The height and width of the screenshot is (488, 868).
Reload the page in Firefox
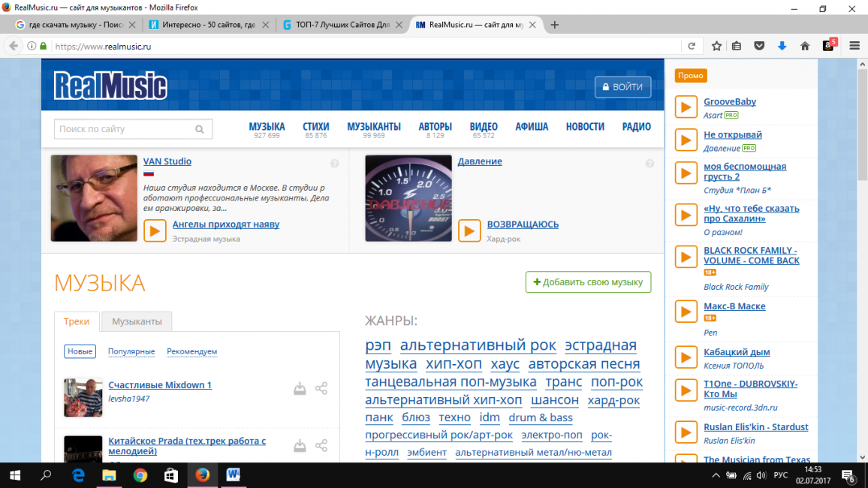click(x=692, y=47)
